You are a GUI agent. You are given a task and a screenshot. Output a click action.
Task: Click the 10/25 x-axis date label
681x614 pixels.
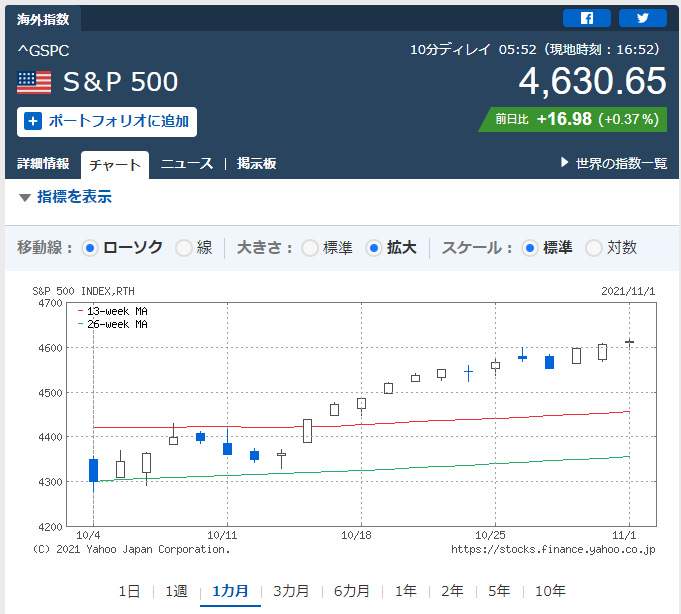[x=490, y=535]
